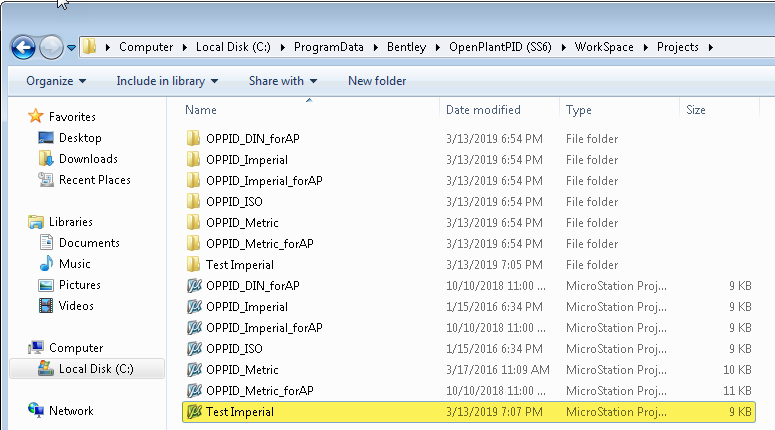This screenshot has width=775, height=430.
Task: Click the Music library note icon
Action: 46,263
